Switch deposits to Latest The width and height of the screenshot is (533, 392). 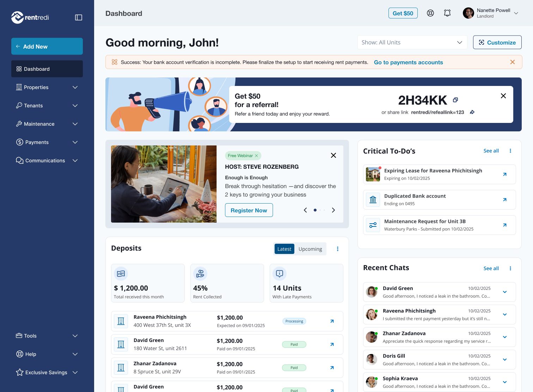coord(284,249)
